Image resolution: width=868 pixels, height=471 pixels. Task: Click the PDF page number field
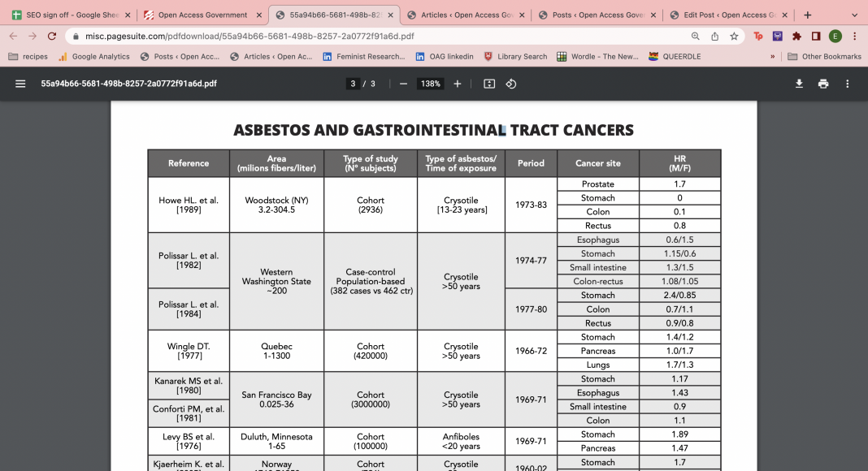(x=353, y=84)
